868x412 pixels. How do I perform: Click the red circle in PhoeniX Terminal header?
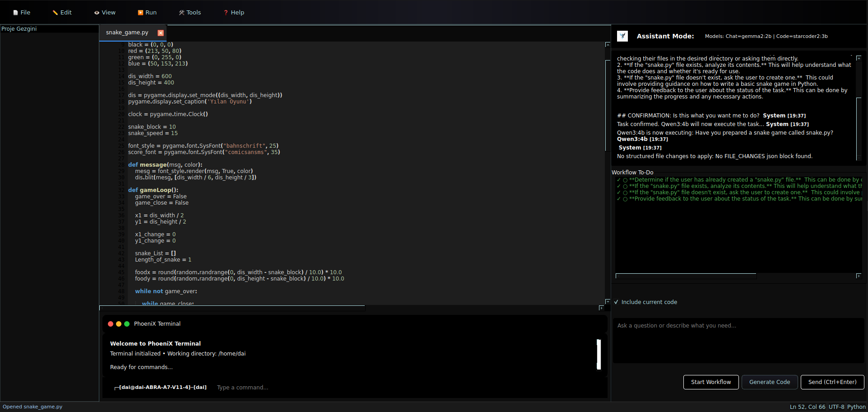point(111,324)
